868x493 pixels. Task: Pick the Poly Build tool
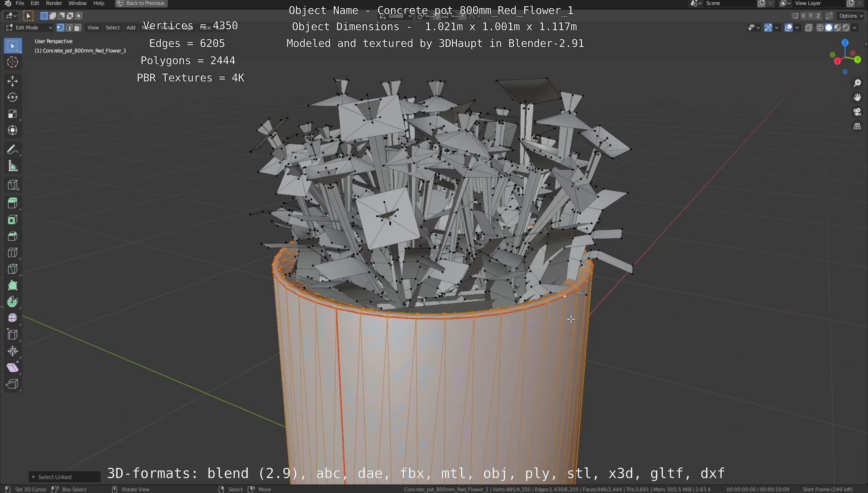pos(13,286)
